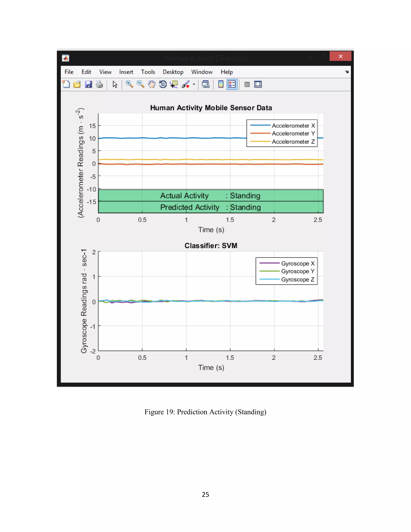Select the Zoom Out magnifier tool
411x532 pixels.
click(x=140, y=84)
